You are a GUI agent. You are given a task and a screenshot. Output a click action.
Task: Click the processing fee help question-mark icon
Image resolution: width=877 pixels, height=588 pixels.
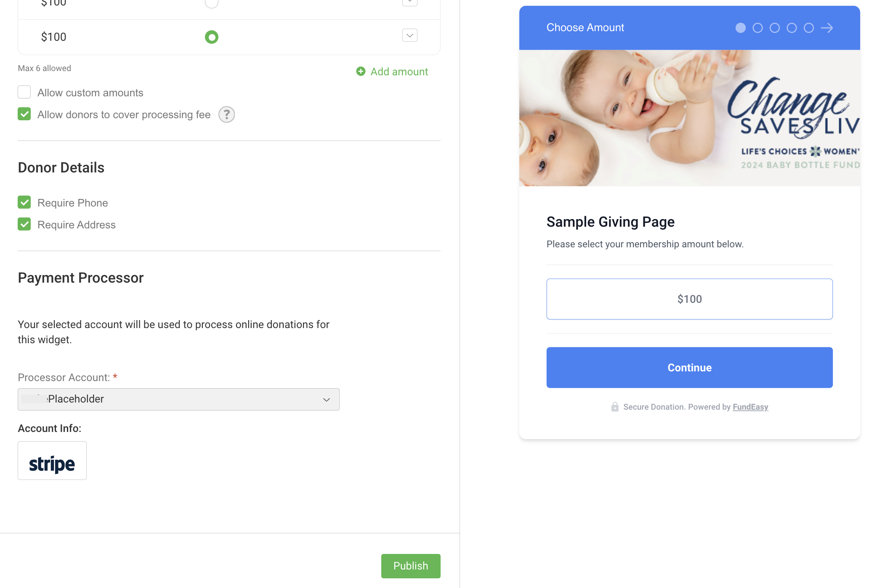pyautogui.click(x=226, y=114)
